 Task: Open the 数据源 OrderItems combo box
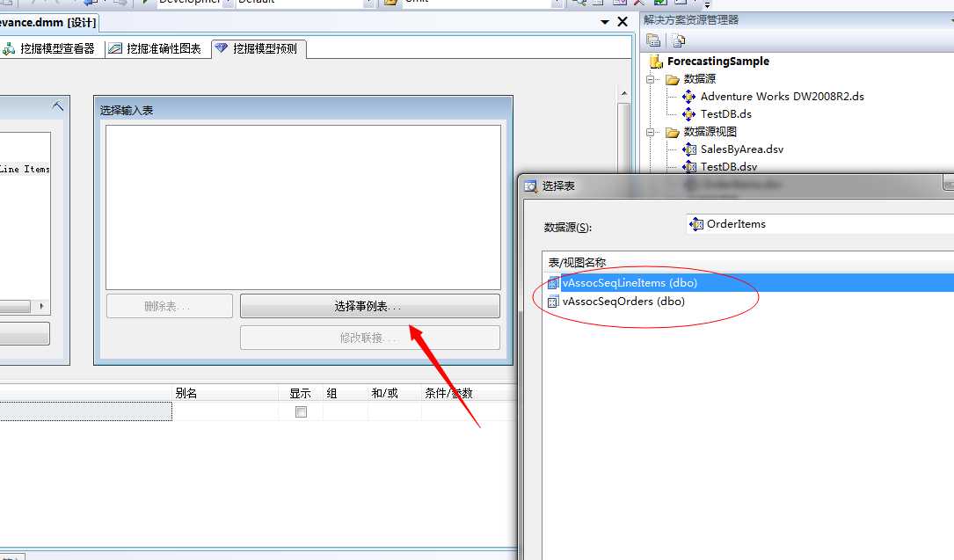(x=819, y=224)
